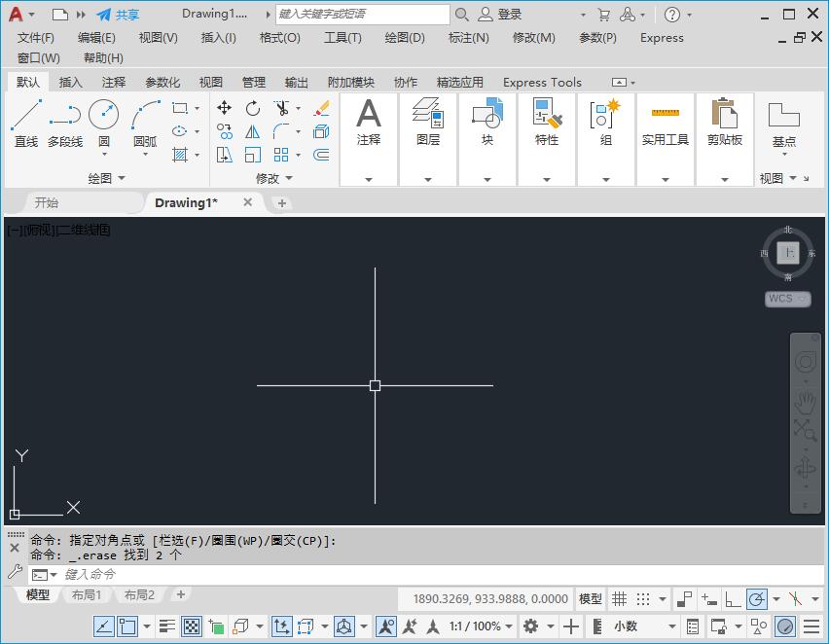
Task: Click the Rotate tool in the 修改 panel
Action: click(x=253, y=107)
